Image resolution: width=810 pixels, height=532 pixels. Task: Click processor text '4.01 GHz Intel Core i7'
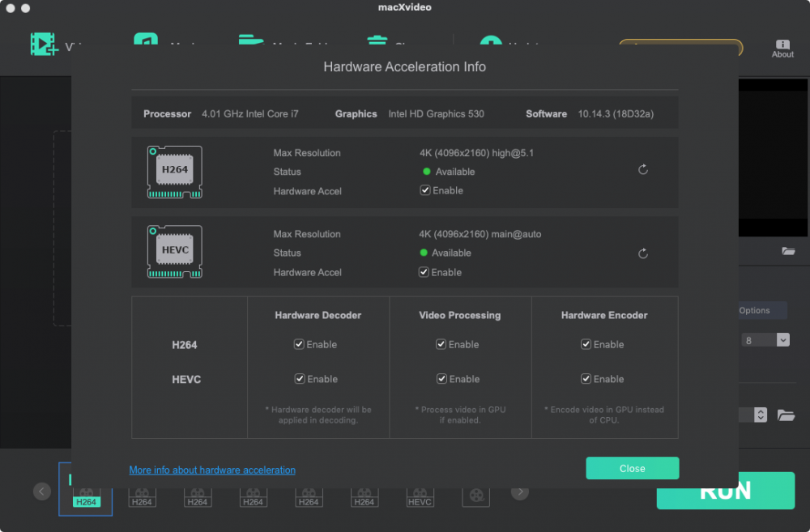tap(250, 113)
